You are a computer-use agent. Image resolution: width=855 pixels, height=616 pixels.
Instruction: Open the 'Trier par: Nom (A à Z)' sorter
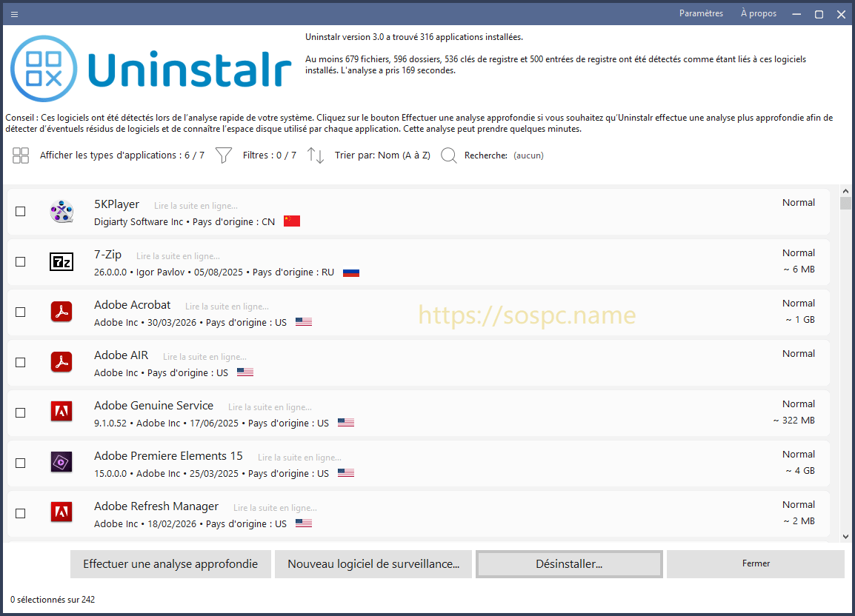382,155
